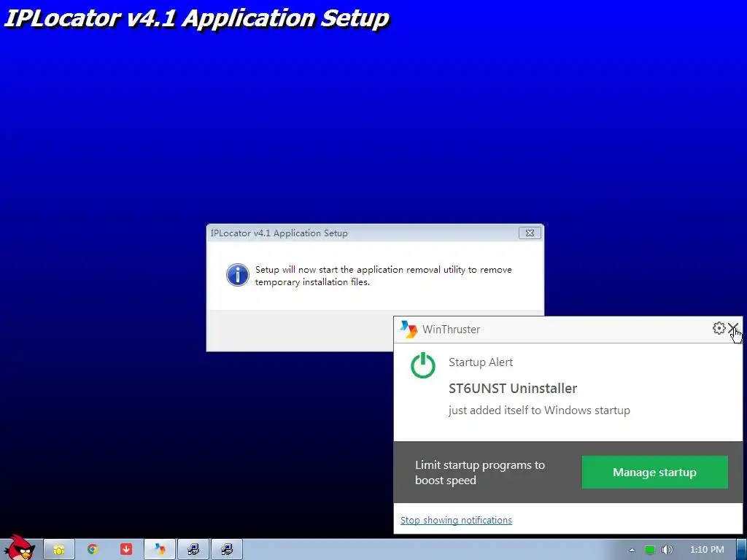Click the Manage startup button

654,472
